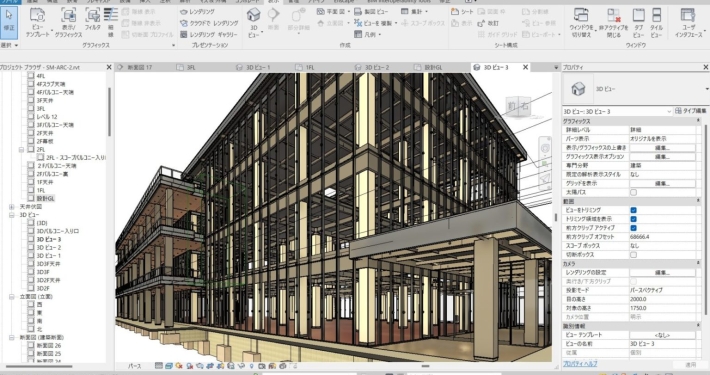Uncheck the ビューをトリミング checkbox
Screen dimensions: 710x375
click(x=633, y=210)
